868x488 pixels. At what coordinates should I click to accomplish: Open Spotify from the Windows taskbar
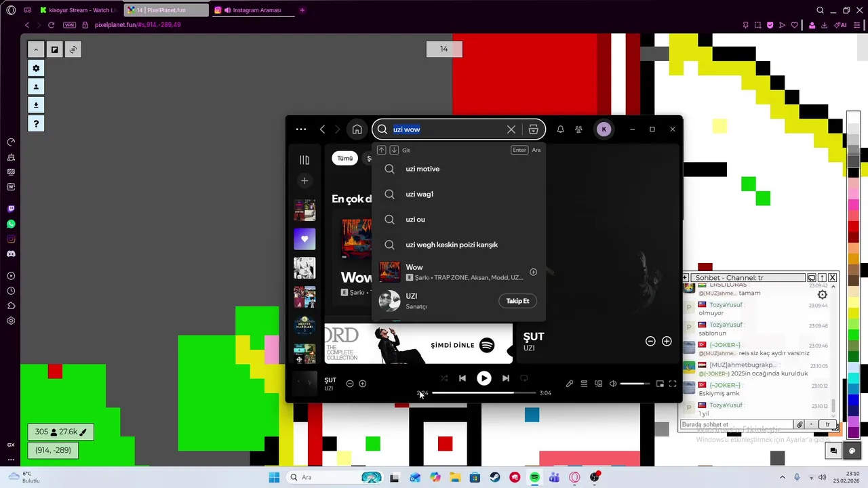(x=534, y=477)
